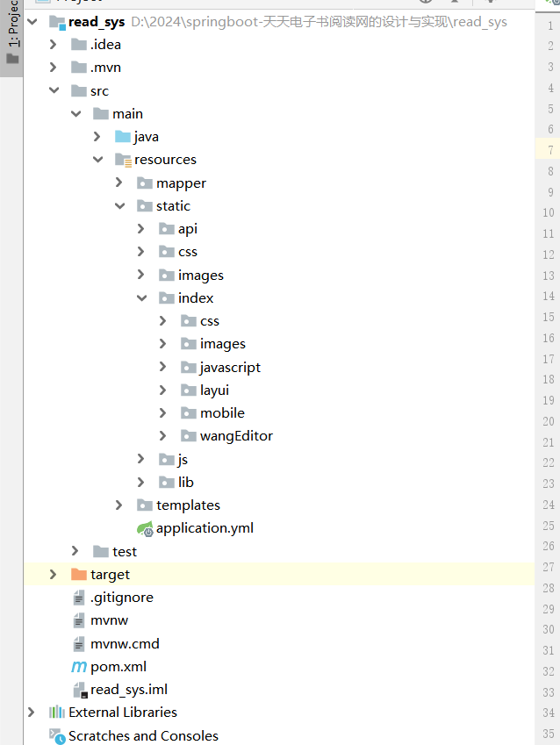Click the Maven icon beside pom.xml

coord(79,667)
